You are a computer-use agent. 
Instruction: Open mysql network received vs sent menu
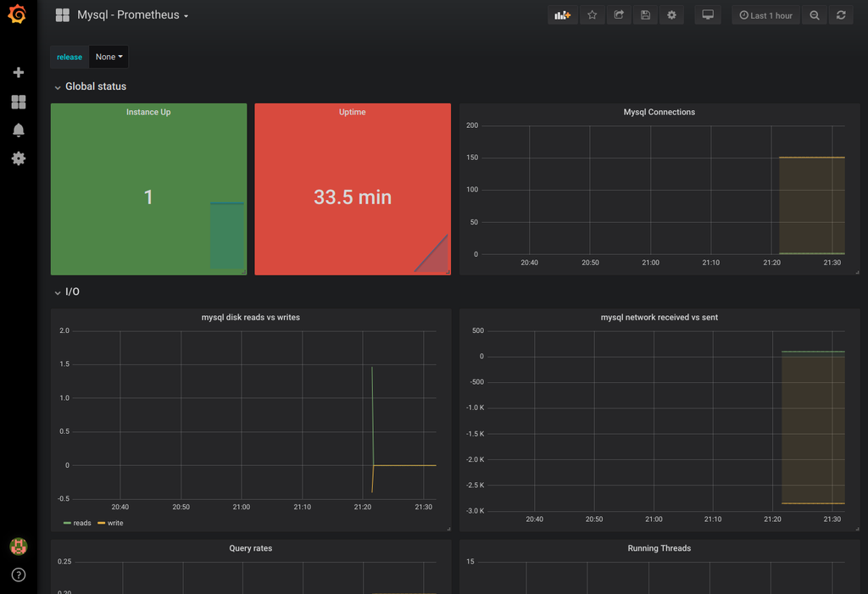(x=659, y=317)
